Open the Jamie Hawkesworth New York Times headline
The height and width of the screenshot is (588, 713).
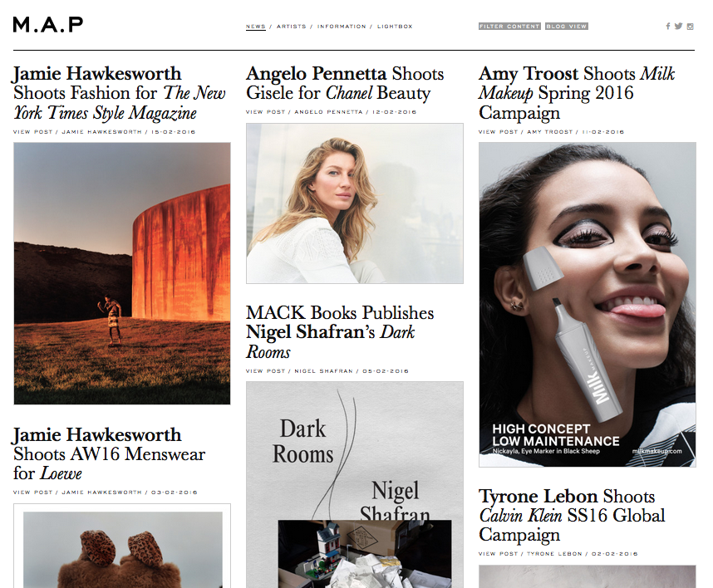tap(119, 93)
